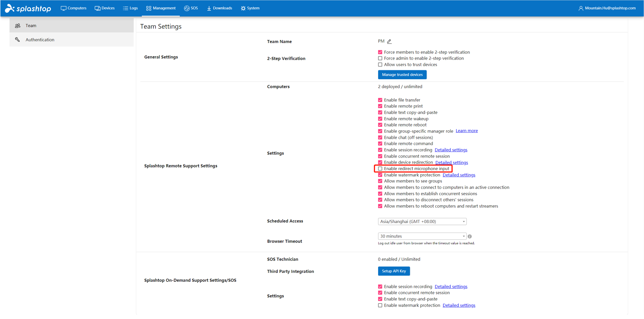Check Allow users to trust devices
This screenshot has height=319, width=644.
coord(380,65)
